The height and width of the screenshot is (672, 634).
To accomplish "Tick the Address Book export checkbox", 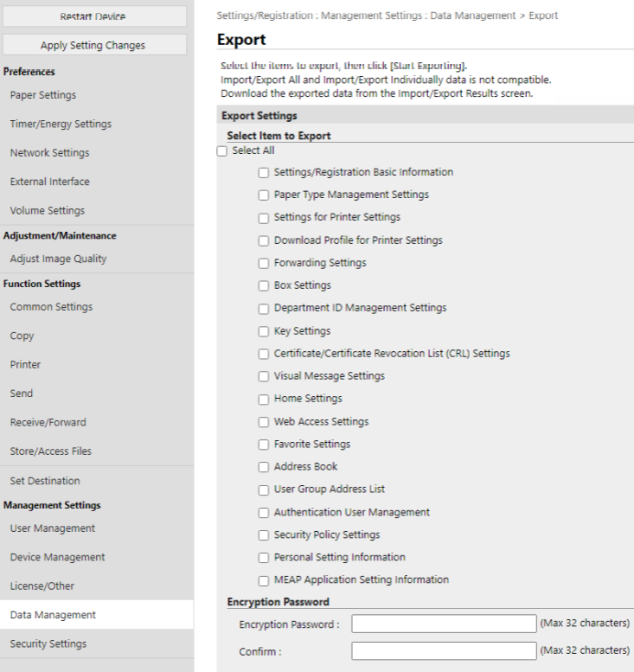I will pyautogui.click(x=265, y=466).
